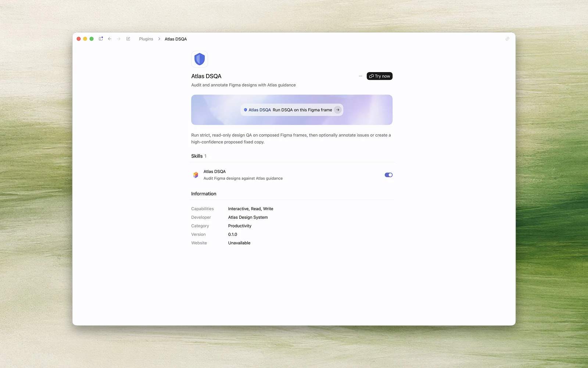Open the three-dot more options menu

coord(361,76)
